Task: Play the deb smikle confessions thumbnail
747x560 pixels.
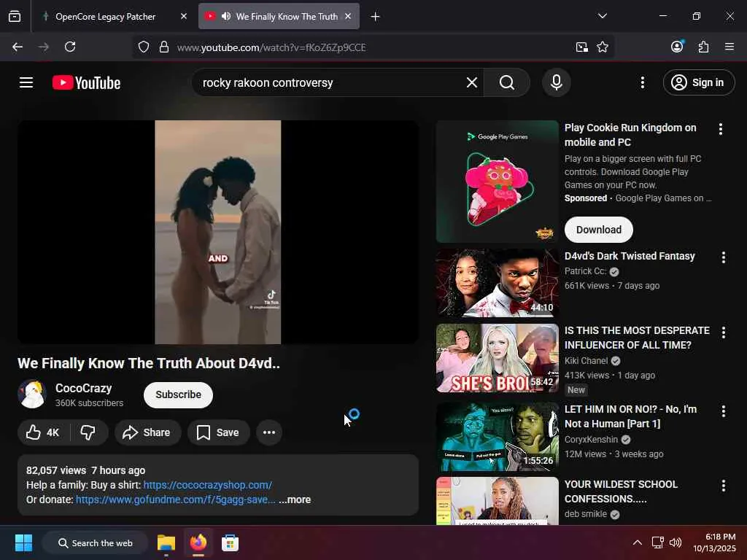Action: [497, 501]
